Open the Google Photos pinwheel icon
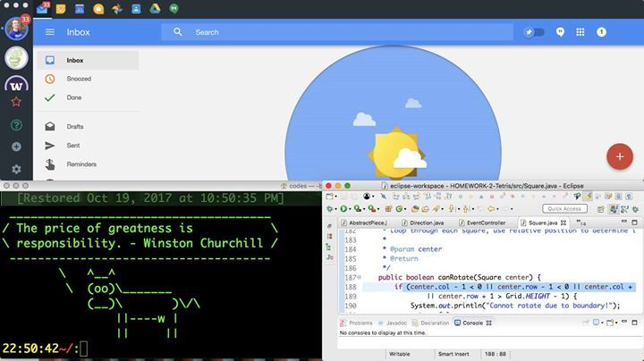The width and height of the screenshot is (644, 361). coord(117,9)
